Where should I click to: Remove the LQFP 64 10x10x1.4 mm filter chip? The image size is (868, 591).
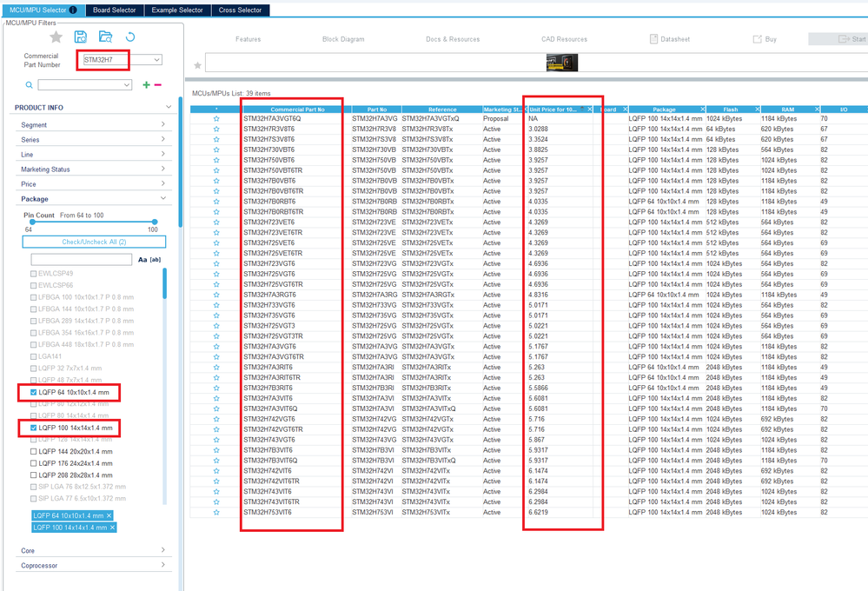point(109,515)
